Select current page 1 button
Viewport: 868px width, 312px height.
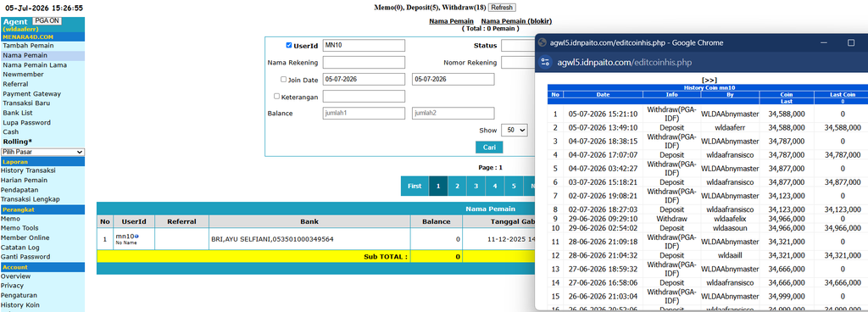[438, 186]
